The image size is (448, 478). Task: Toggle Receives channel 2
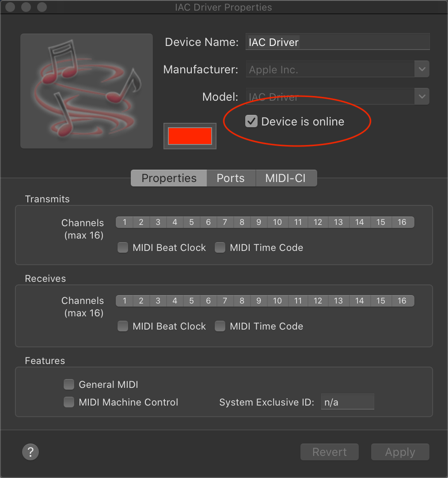141,301
